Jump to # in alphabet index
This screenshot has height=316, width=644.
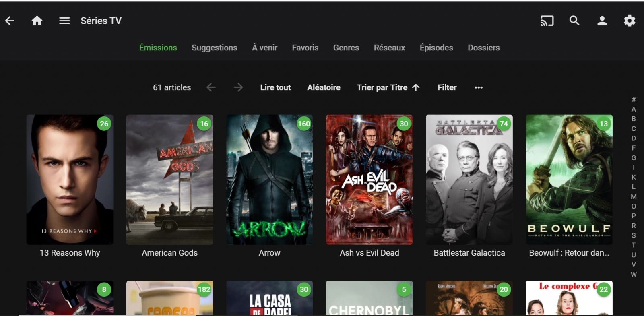pos(634,99)
